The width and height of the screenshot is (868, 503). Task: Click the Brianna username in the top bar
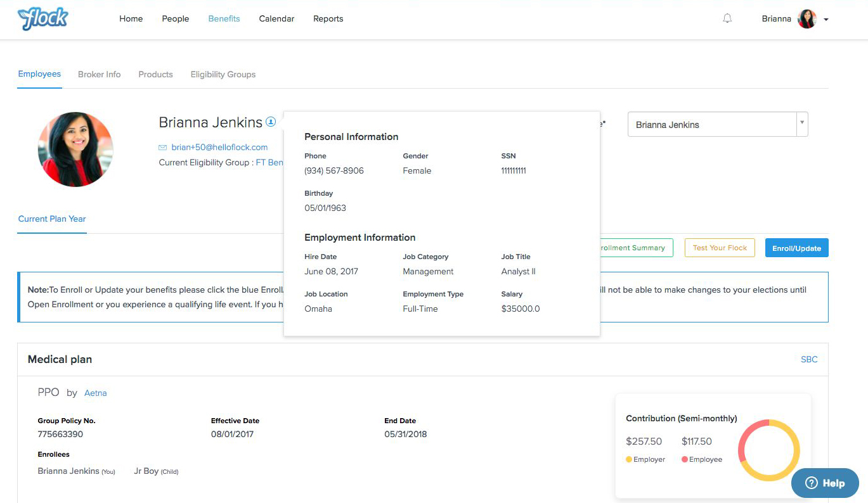tap(777, 19)
